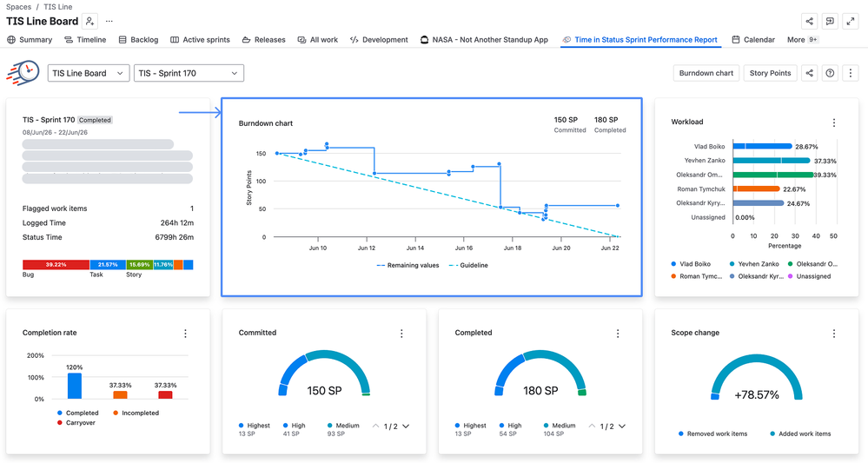Open the TIS - Sprint 170 sprint selector
868x463 pixels.
coord(189,73)
